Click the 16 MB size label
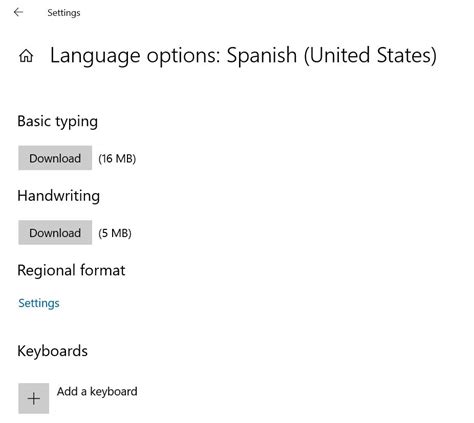The width and height of the screenshot is (474, 423). 117,158
